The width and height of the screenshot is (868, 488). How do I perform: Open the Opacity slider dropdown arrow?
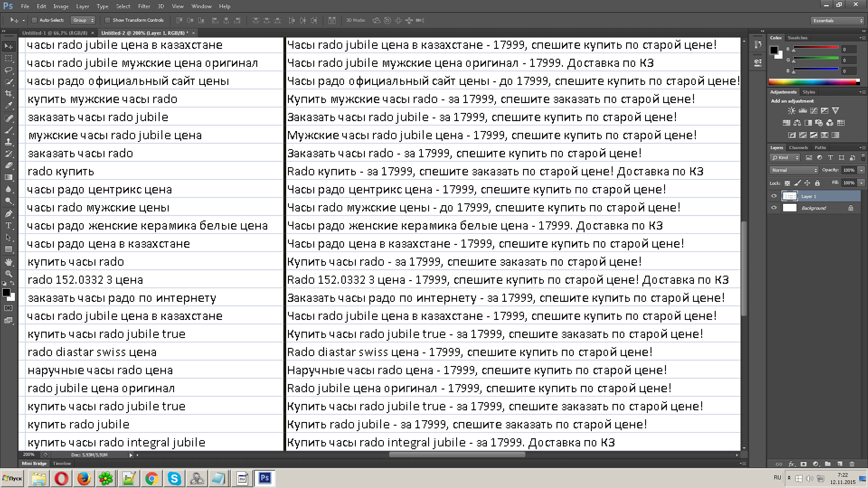pos(862,170)
